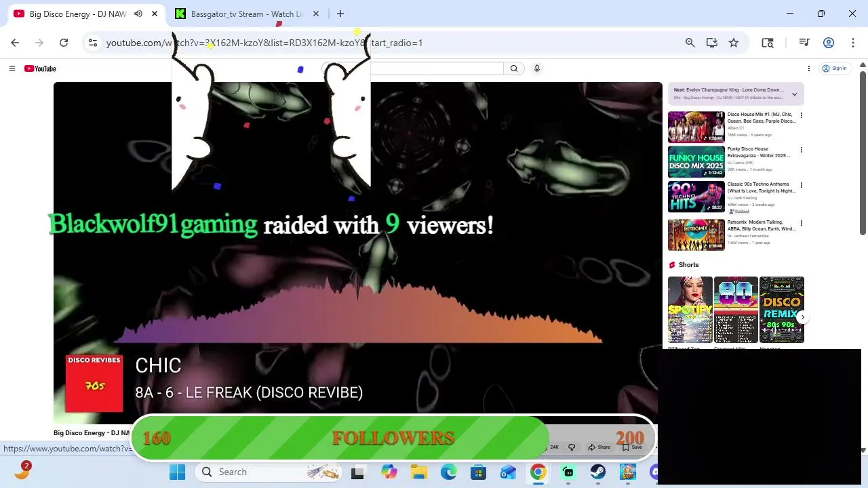Open Microsoft Edge from the taskbar
This screenshot has height=488, width=868.
pos(448,472)
